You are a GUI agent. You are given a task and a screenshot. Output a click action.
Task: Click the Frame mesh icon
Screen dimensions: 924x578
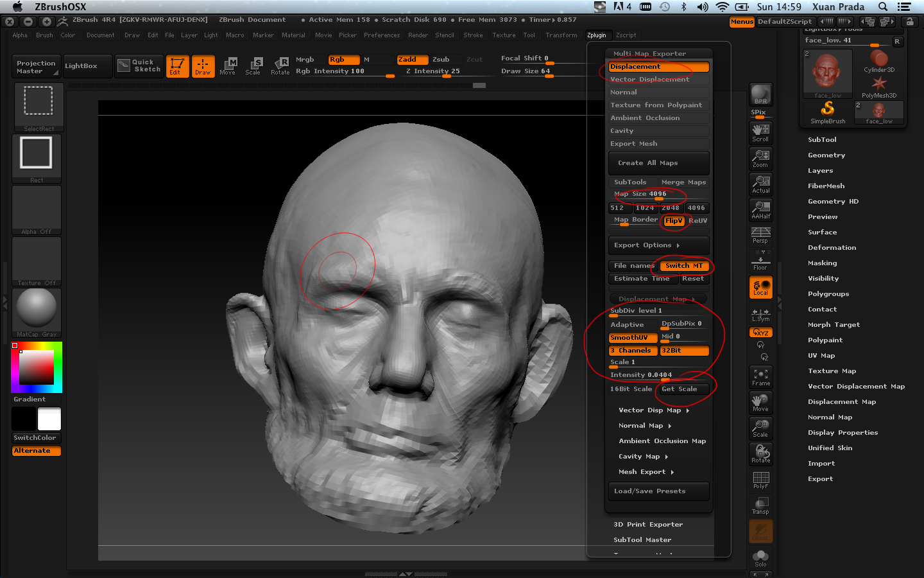point(761,377)
